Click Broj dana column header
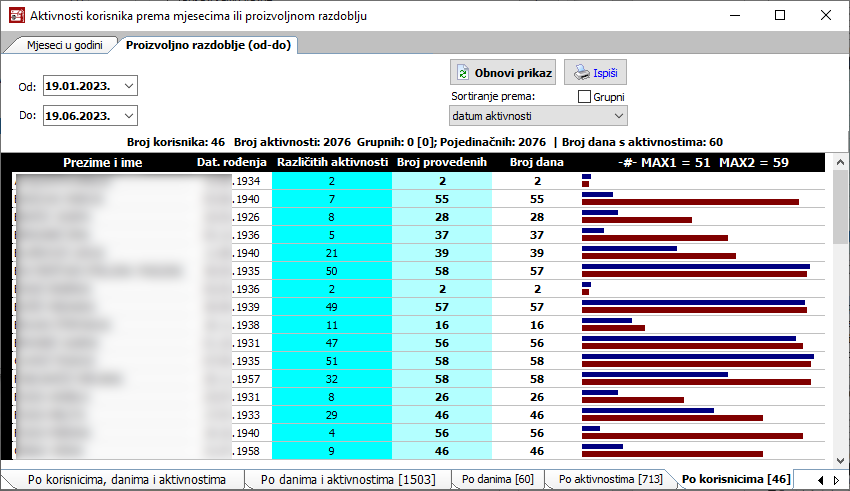850x491 pixels. (537, 162)
